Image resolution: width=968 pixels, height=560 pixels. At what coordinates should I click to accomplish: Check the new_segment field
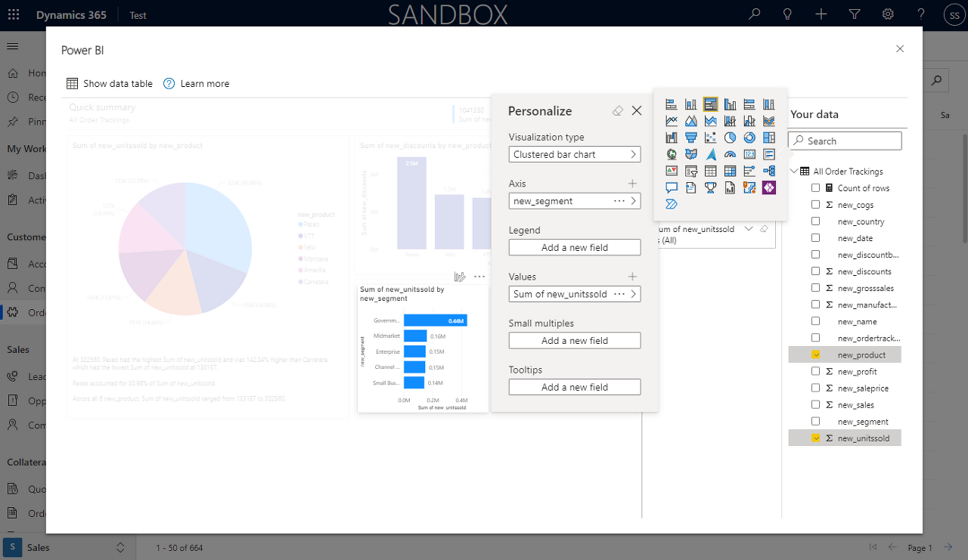815,421
